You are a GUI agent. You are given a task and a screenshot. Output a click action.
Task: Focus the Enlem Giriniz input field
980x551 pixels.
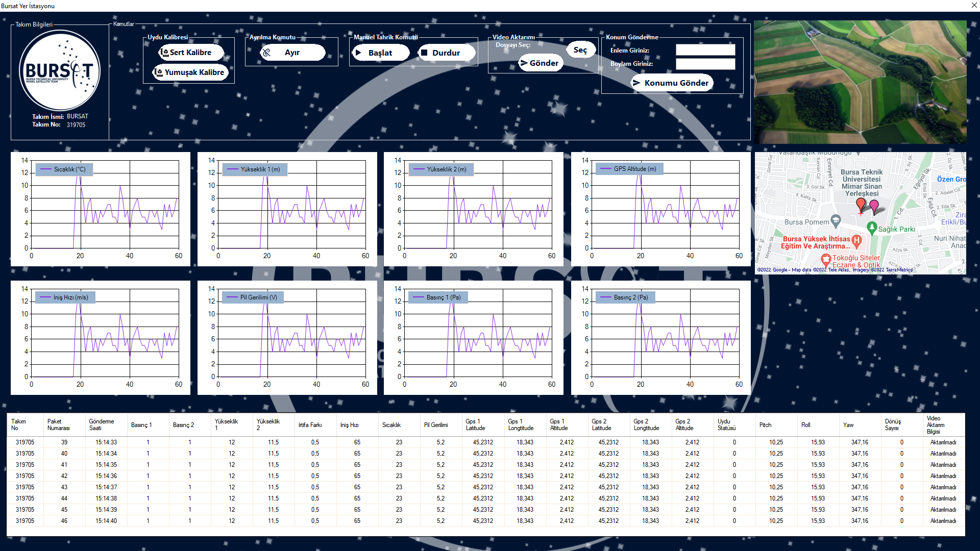click(x=705, y=50)
